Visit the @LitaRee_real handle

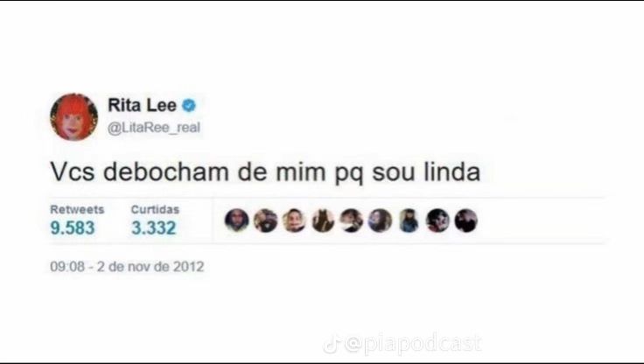point(154,128)
